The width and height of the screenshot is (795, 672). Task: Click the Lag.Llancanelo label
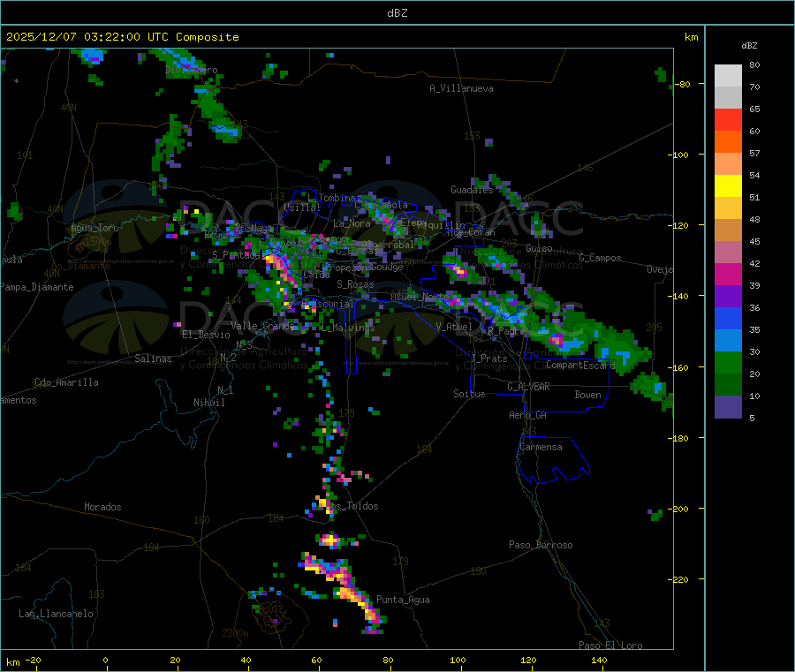point(56,614)
